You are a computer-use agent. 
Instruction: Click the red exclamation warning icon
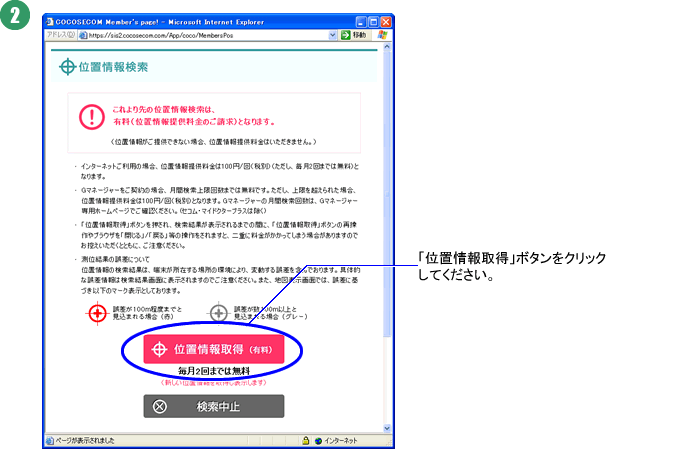[x=92, y=117]
